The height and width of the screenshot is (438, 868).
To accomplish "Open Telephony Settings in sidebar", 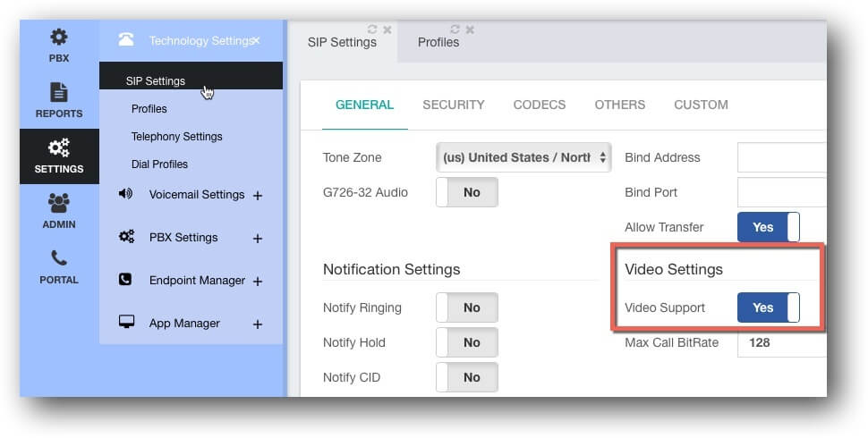I will pos(176,137).
